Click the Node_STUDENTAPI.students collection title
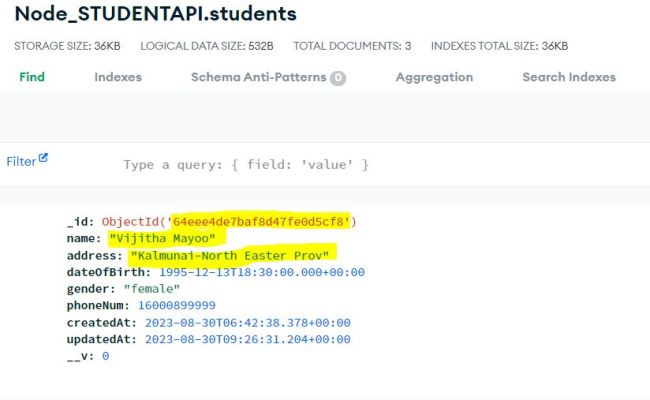Image resolution: width=650 pixels, height=400 pixels. [x=156, y=14]
